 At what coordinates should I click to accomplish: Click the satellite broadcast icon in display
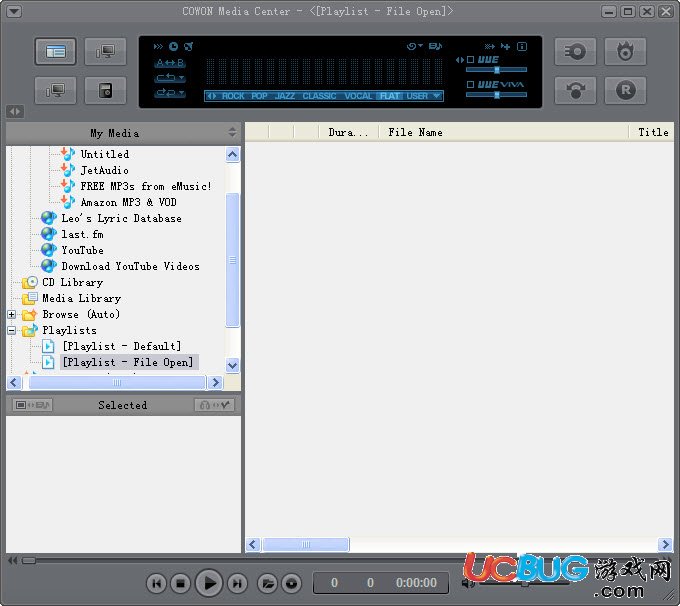(188, 46)
